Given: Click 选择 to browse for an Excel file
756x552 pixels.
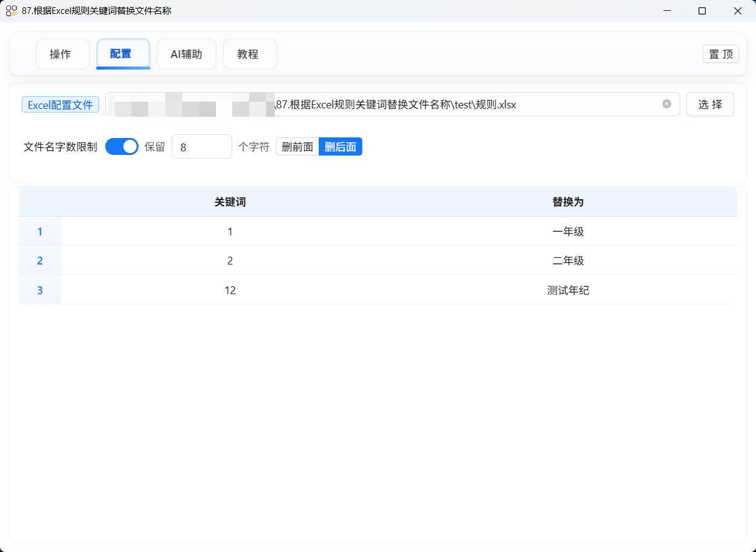Looking at the screenshot, I should tap(709, 104).
